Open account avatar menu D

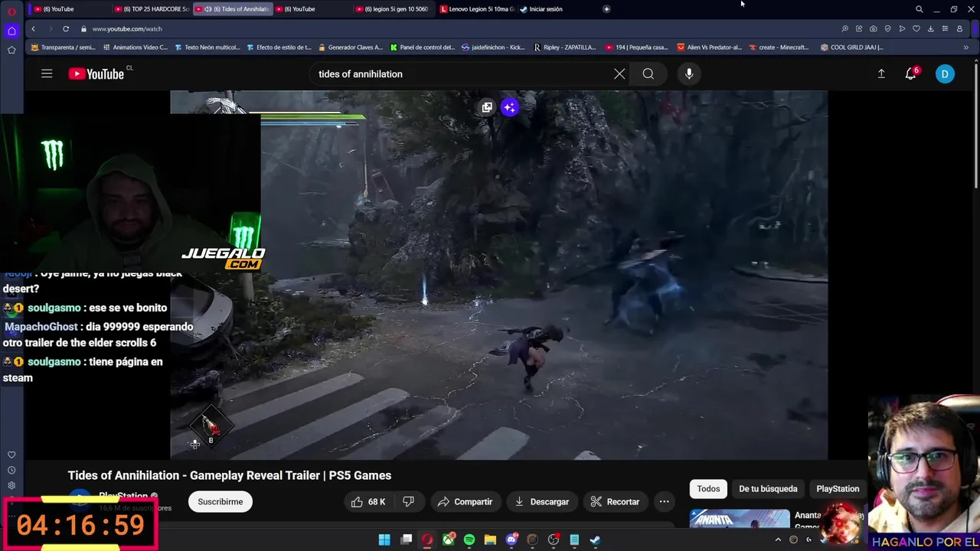[945, 74]
